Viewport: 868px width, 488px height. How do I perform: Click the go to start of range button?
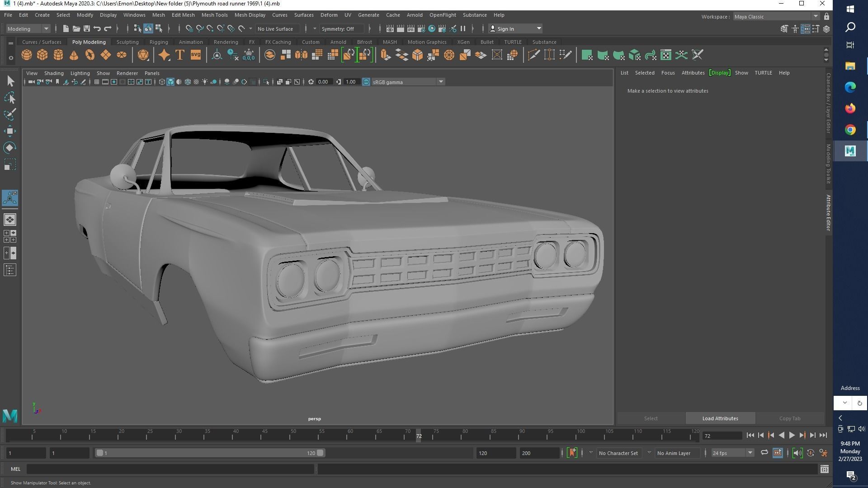(750, 436)
